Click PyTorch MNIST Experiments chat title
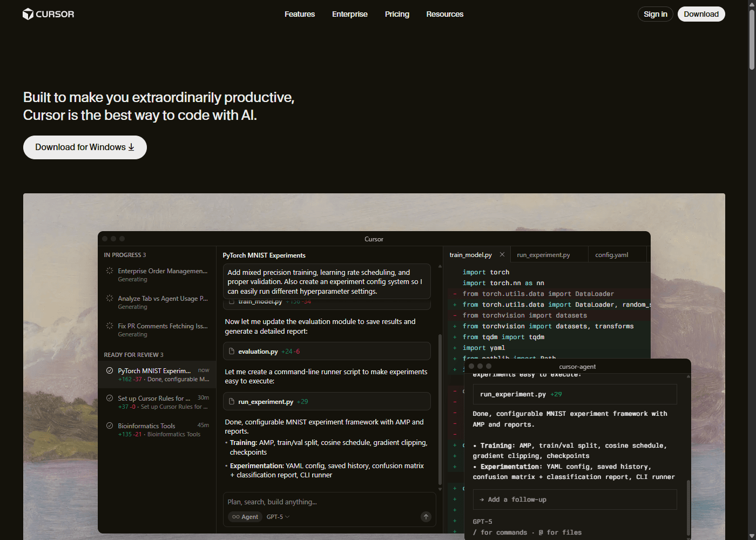The width and height of the screenshot is (756, 540). tap(264, 255)
